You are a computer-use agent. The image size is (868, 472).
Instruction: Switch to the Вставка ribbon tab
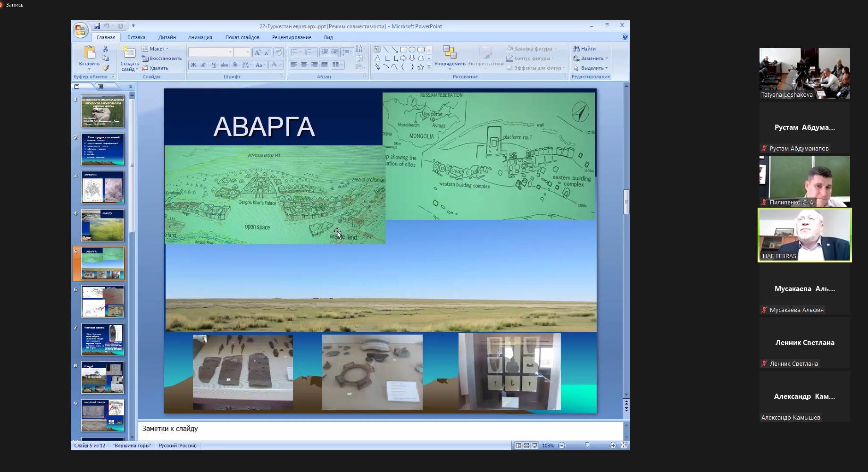[x=136, y=37]
